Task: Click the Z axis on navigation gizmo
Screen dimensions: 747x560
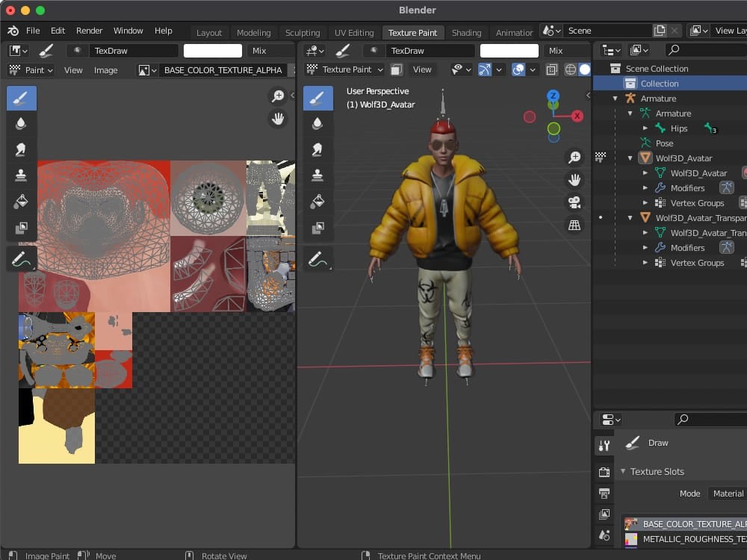Action: pyautogui.click(x=553, y=96)
